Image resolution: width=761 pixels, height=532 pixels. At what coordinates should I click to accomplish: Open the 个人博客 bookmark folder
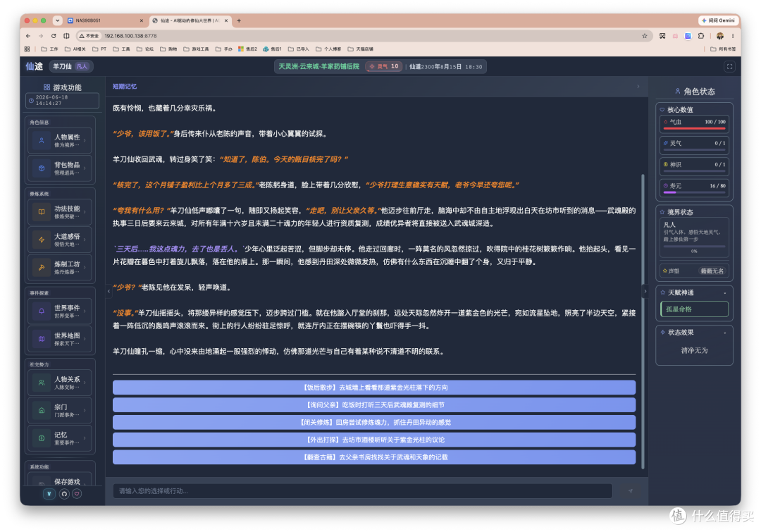(x=328, y=49)
